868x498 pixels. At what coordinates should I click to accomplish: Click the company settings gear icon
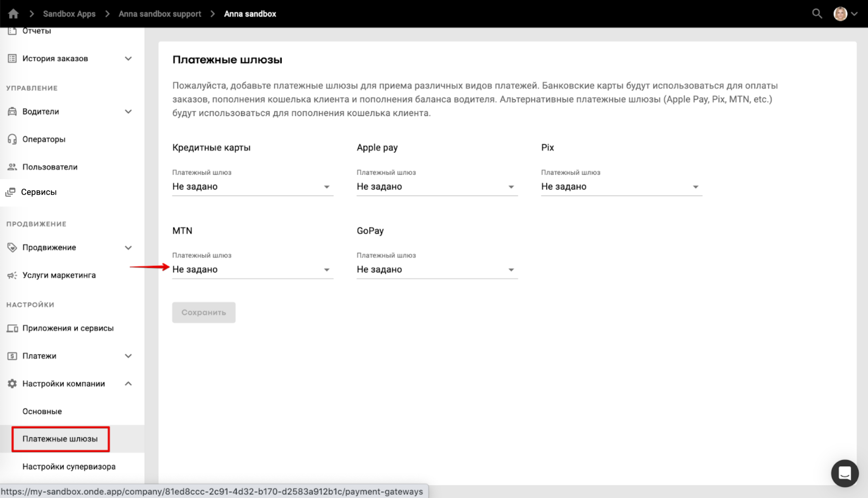click(12, 384)
